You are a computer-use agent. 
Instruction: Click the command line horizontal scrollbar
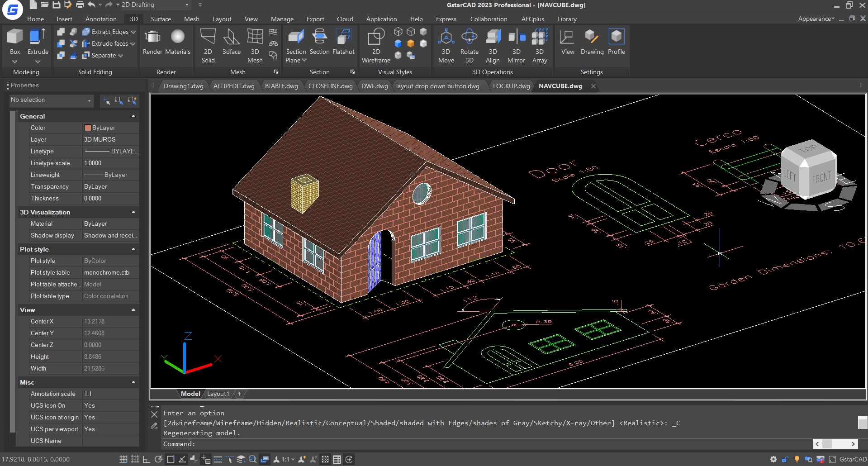pos(835,444)
